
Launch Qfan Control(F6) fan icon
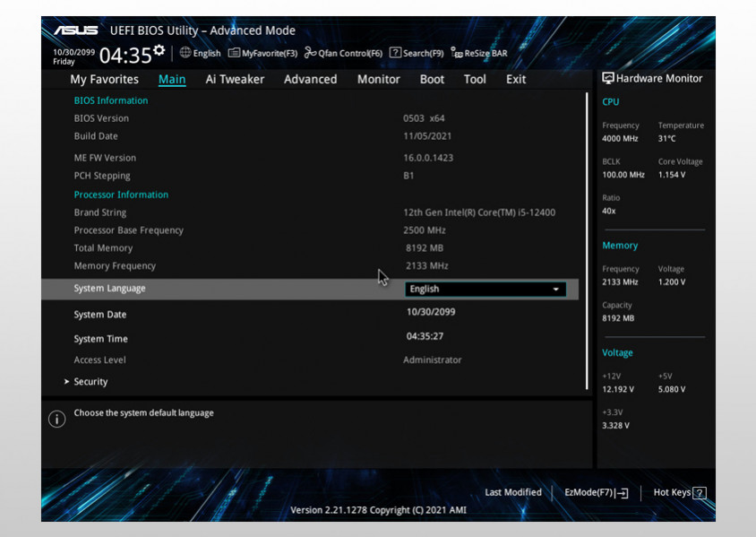310,53
